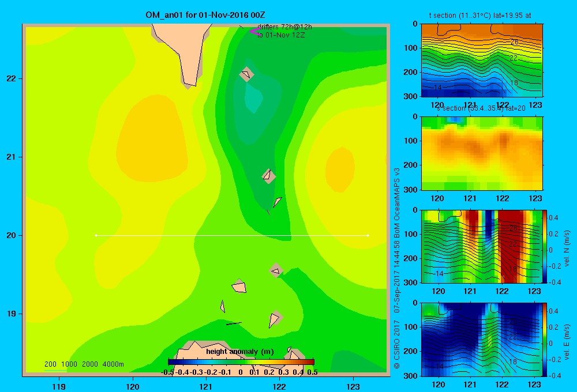Click the "-0.5" tick on height anomaly bar
This screenshot has width=577, height=392.
coord(167,372)
